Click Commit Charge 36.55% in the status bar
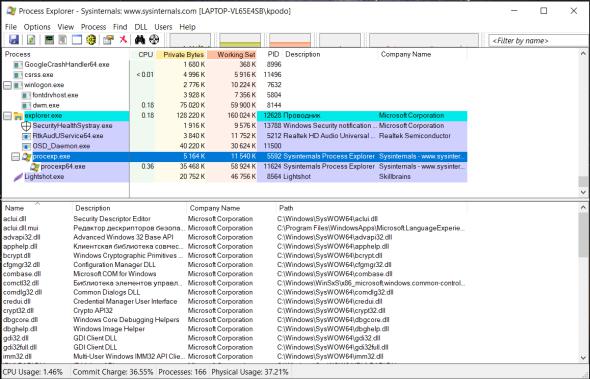The width and height of the screenshot is (590, 379). click(113, 372)
